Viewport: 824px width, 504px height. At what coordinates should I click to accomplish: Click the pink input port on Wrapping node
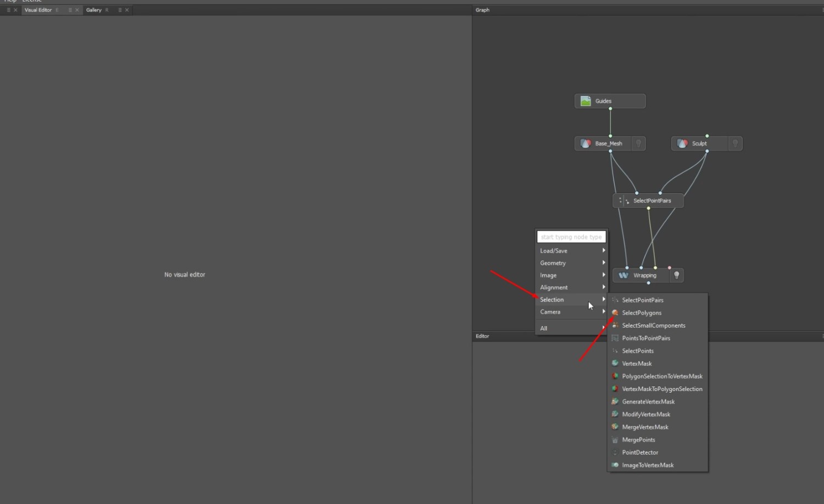[669, 268]
